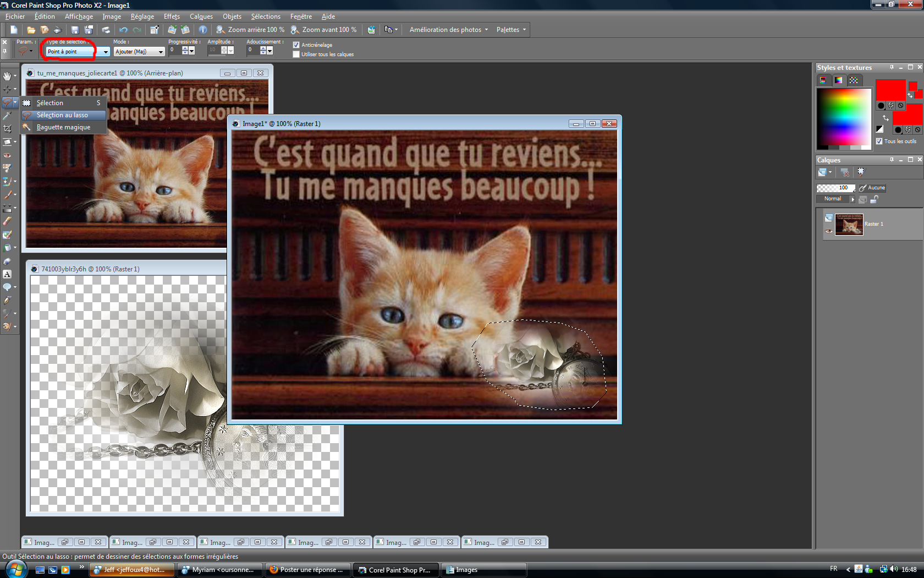Click the Print icon

(106, 30)
